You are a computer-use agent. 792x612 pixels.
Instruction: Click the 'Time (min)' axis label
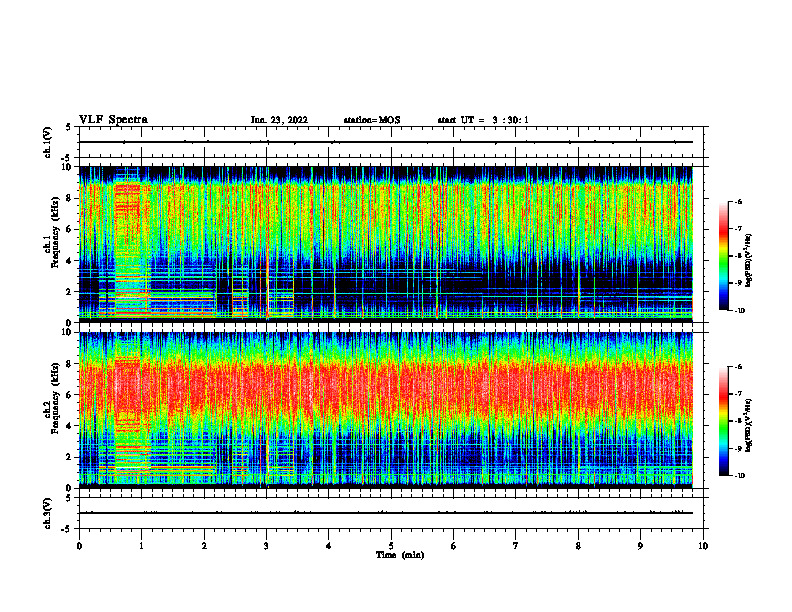click(x=400, y=555)
